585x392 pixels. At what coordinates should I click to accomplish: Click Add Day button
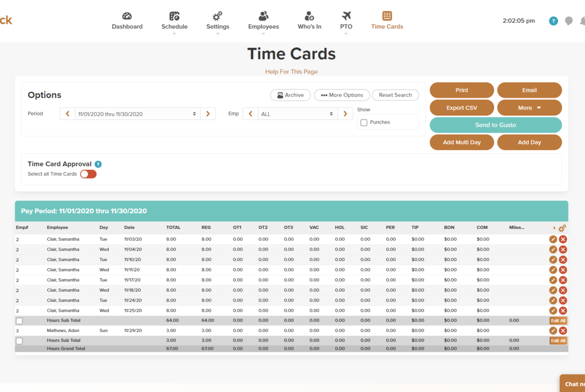pos(529,143)
